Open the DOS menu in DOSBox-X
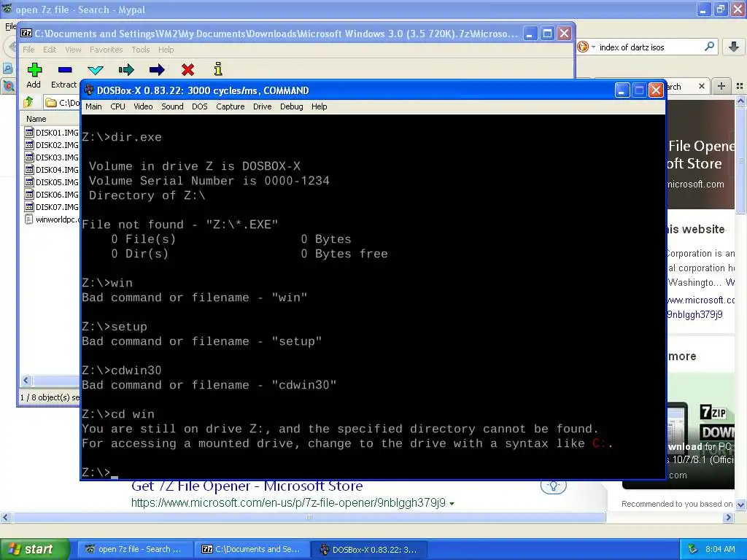 pos(200,106)
